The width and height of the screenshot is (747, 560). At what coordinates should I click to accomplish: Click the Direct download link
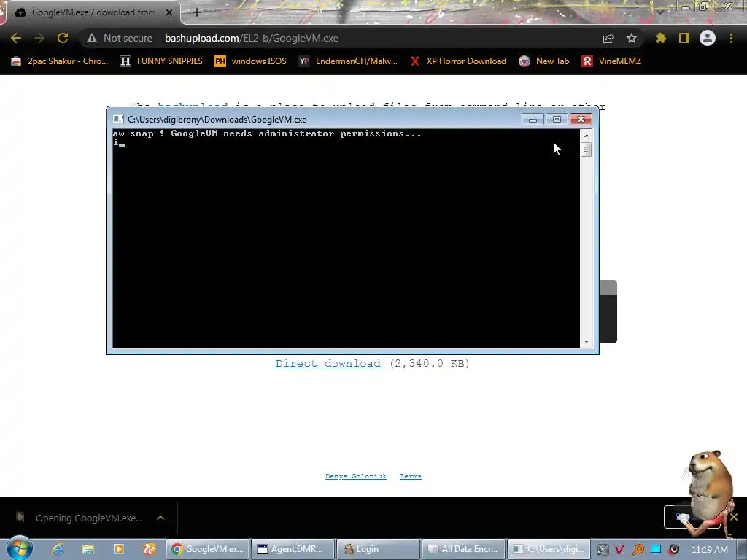pyautogui.click(x=328, y=363)
